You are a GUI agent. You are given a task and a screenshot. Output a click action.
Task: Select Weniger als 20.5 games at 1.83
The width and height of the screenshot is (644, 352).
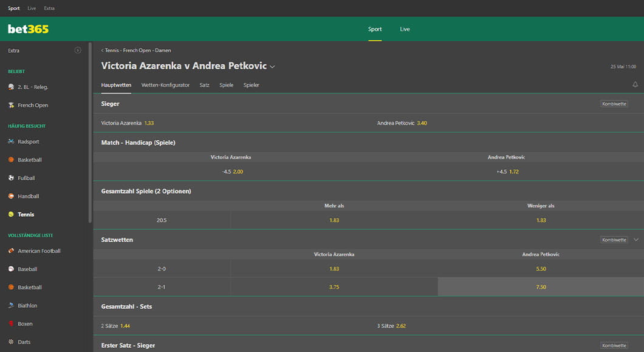(x=541, y=220)
